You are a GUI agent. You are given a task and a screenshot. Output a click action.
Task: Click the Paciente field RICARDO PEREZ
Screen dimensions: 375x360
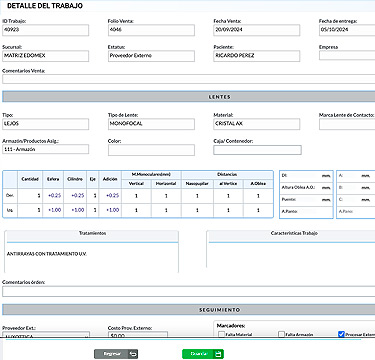point(257,56)
